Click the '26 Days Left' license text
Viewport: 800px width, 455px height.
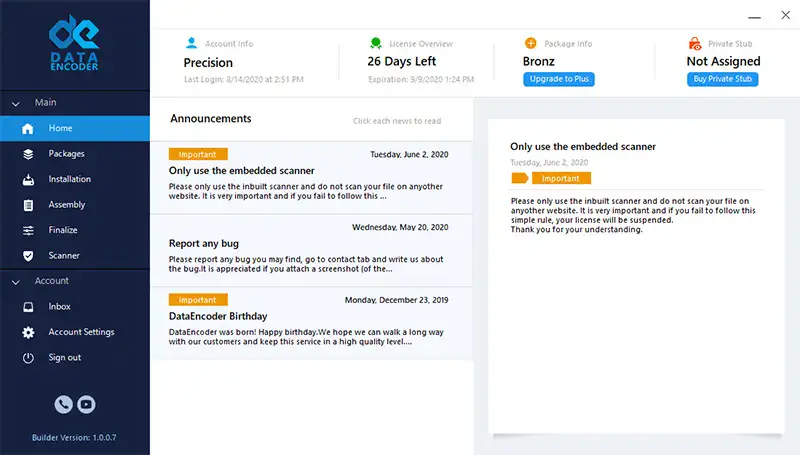pyautogui.click(x=402, y=62)
